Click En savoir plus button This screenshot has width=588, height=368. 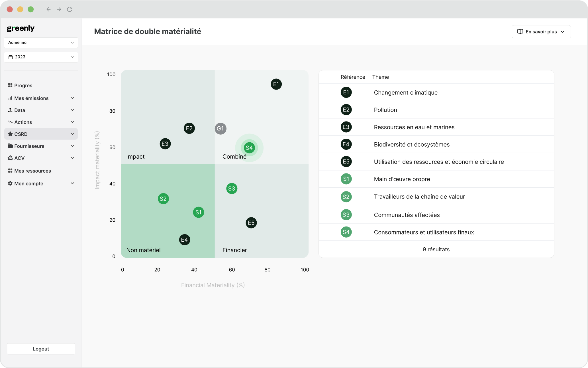541,31
